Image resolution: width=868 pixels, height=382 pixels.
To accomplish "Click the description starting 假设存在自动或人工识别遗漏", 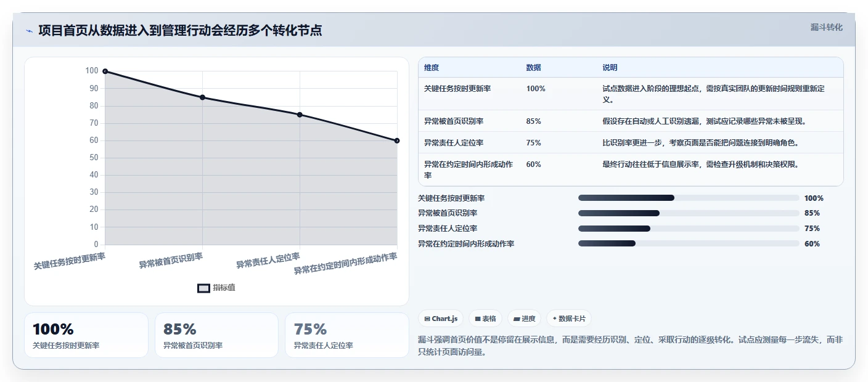I will [704, 121].
